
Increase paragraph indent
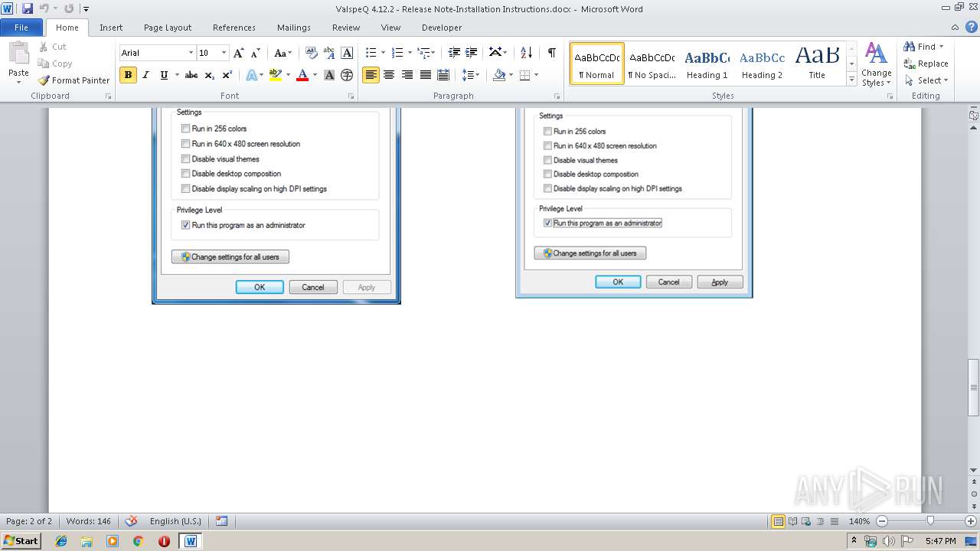tap(472, 53)
